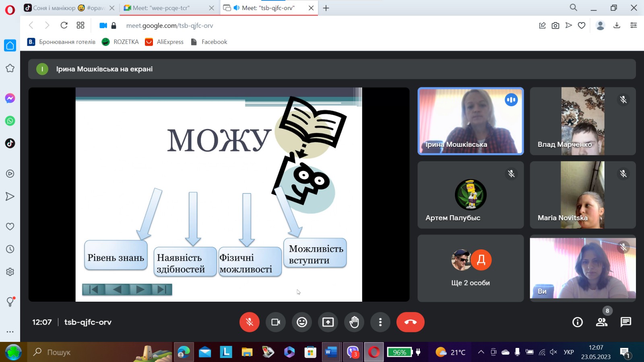Click the present screen button

click(328, 322)
